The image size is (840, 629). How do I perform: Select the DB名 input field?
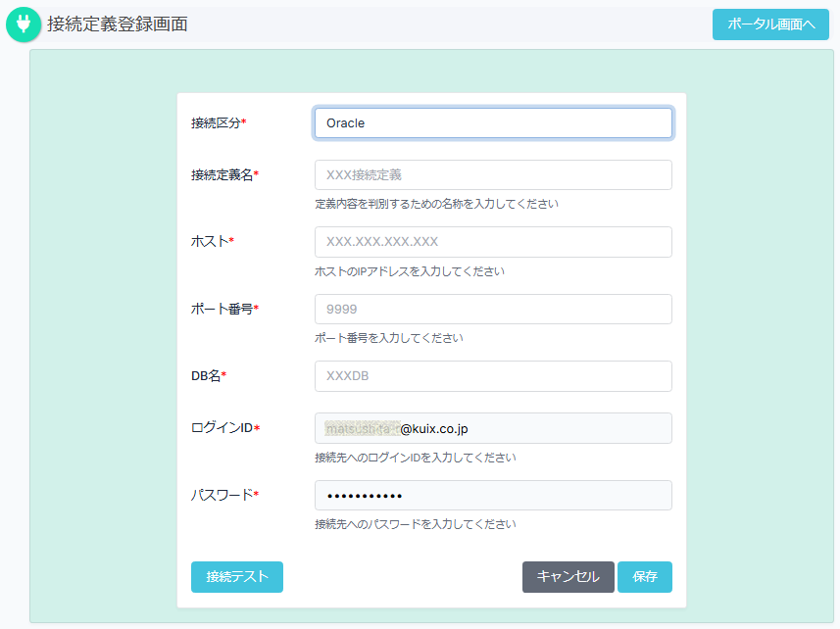coord(493,376)
